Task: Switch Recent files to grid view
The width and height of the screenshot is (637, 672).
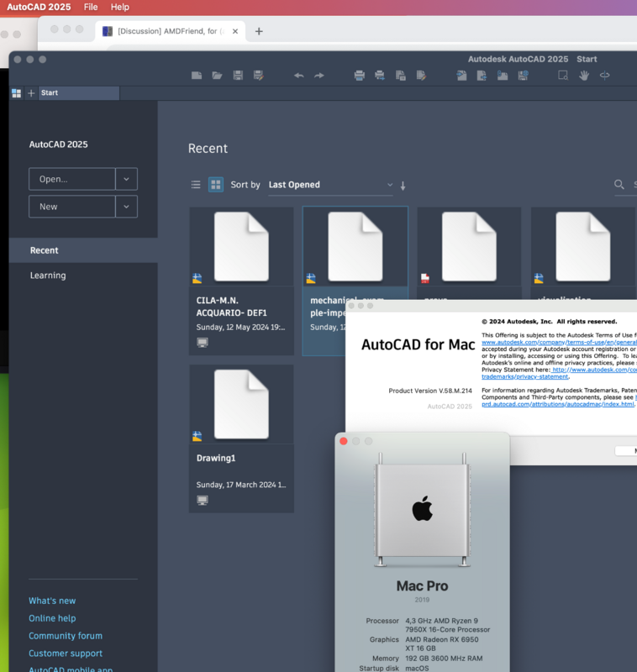Action: (216, 185)
